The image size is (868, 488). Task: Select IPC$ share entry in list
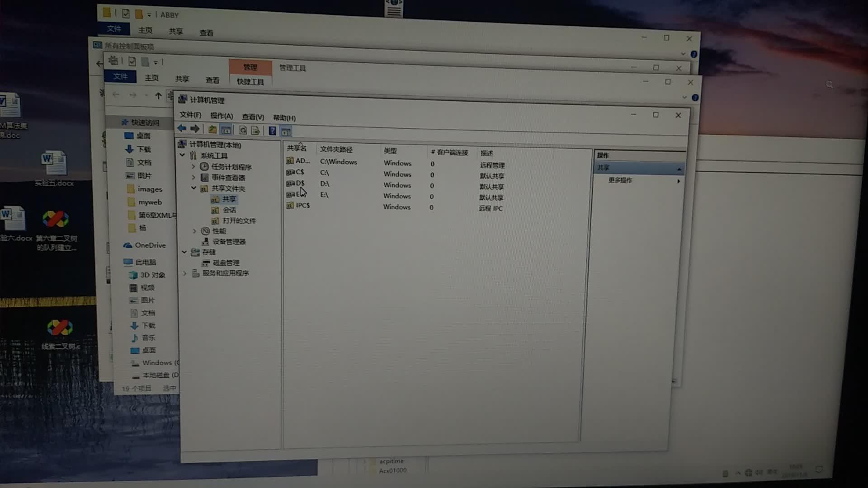(x=303, y=206)
